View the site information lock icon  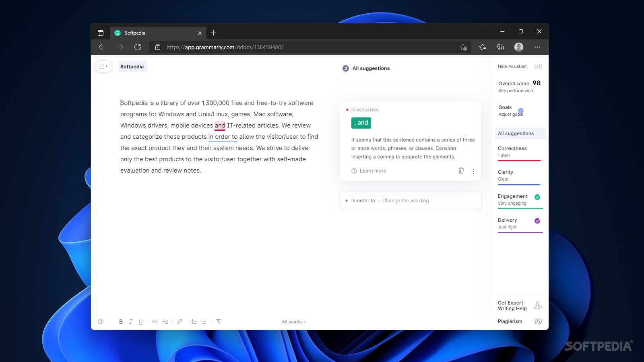[158, 47]
